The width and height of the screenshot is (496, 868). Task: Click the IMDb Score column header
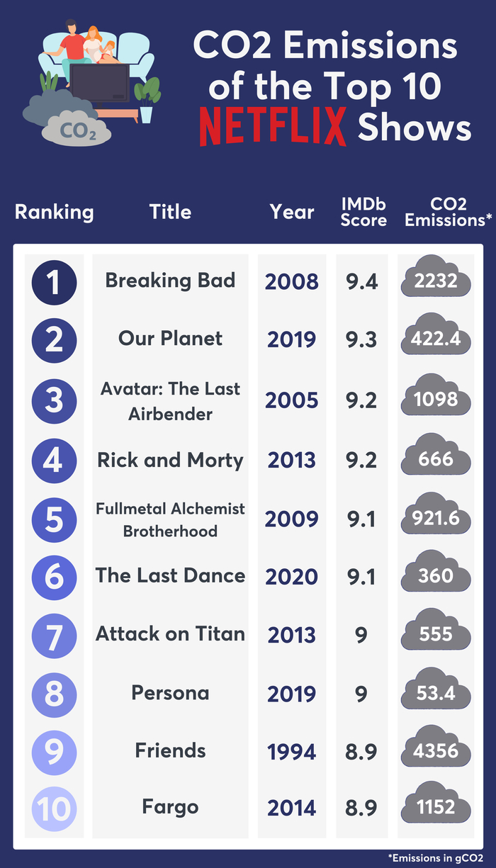pyautogui.click(x=363, y=212)
